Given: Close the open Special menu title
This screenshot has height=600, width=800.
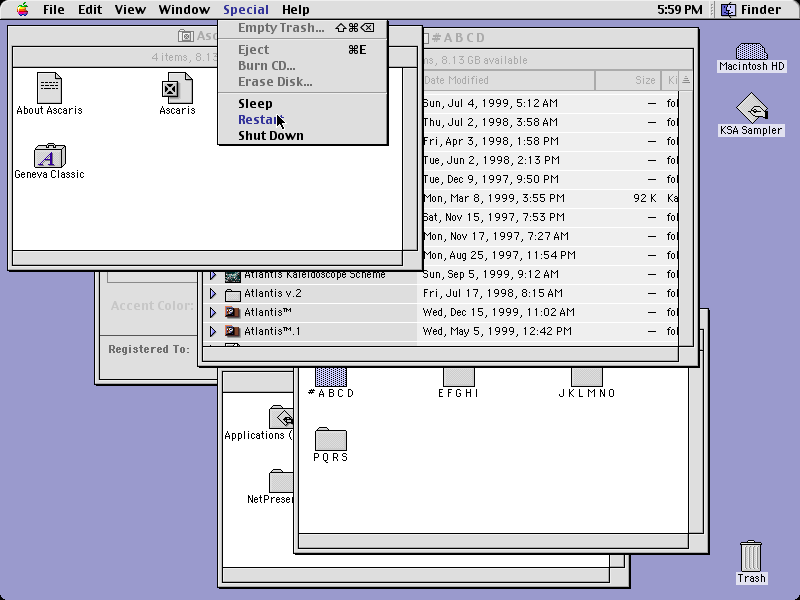Looking at the screenshot, I should tap(246, 10).
